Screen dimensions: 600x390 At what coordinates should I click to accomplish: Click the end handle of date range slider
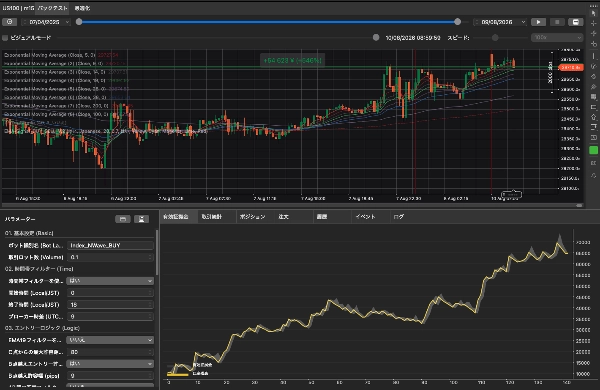pyautogui.click(x=457, y=22)
